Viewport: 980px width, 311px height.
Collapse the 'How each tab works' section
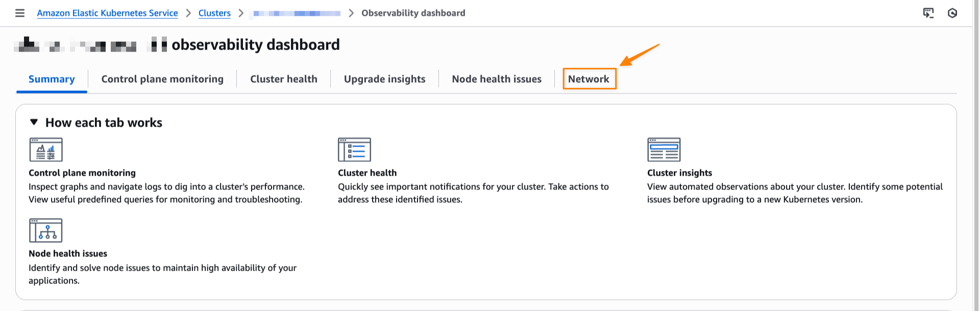[34, 123]
